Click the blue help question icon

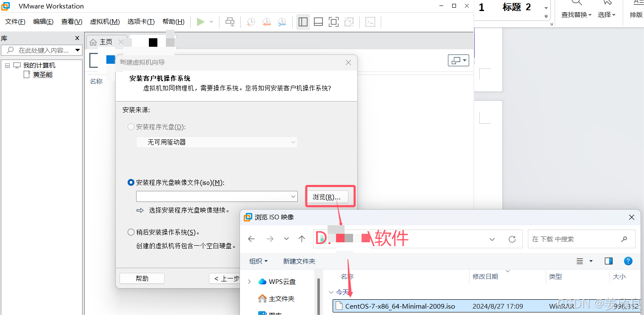[x=628, y=261]
